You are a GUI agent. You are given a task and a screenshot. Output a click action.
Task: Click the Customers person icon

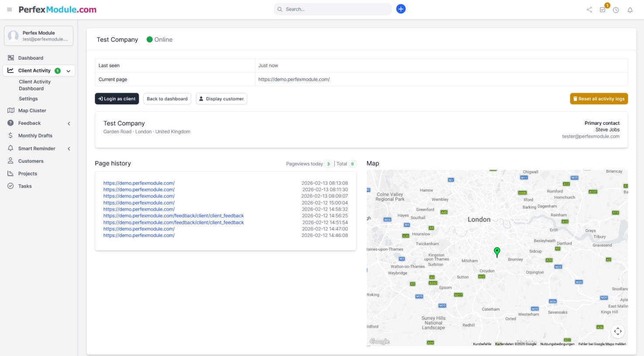pyautogui.click(x=10, y=161)
